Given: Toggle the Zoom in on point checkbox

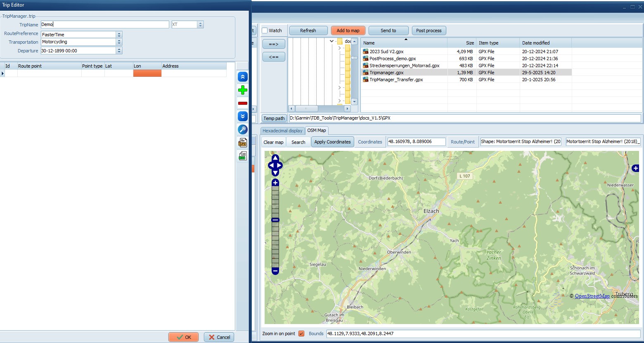Looking at the screenshot, I should 301,334.
